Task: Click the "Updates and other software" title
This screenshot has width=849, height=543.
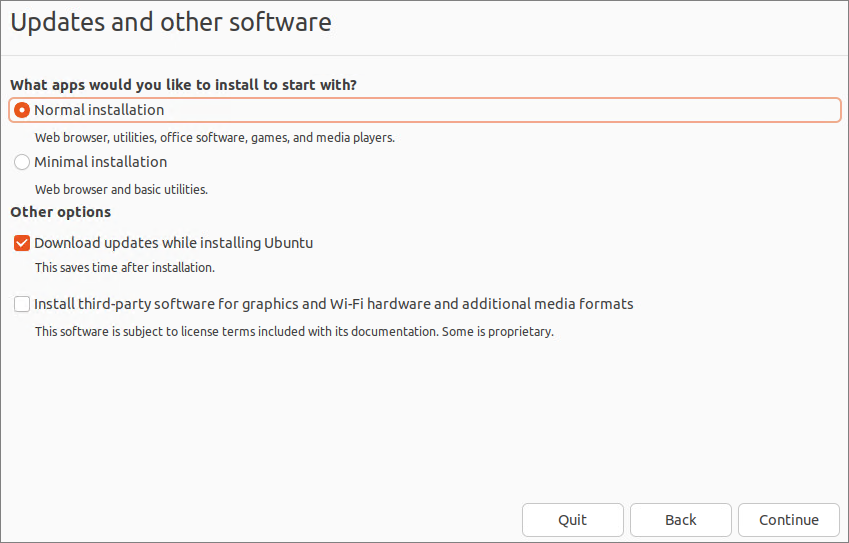Action: (x=171, y=21)
